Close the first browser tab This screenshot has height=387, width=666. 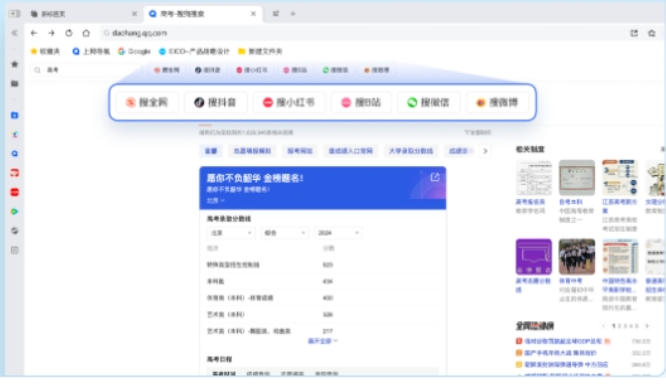(135, 14)
